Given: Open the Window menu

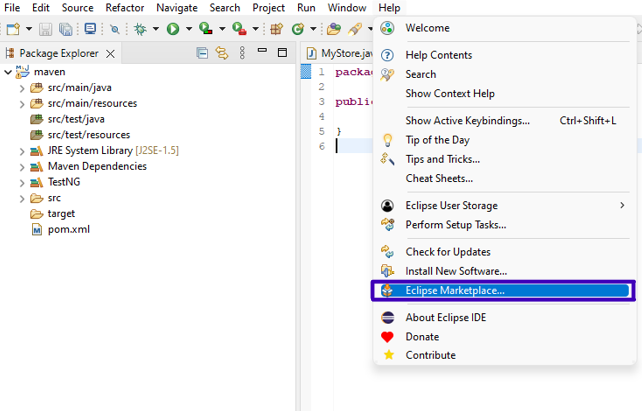Looking at the screenshot, I should click(x=347, y=8).
